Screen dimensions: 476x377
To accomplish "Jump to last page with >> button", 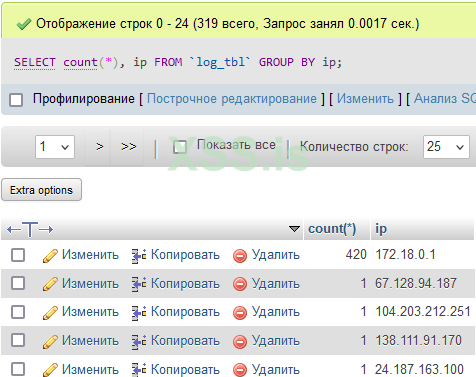I will tap(129, 146).
